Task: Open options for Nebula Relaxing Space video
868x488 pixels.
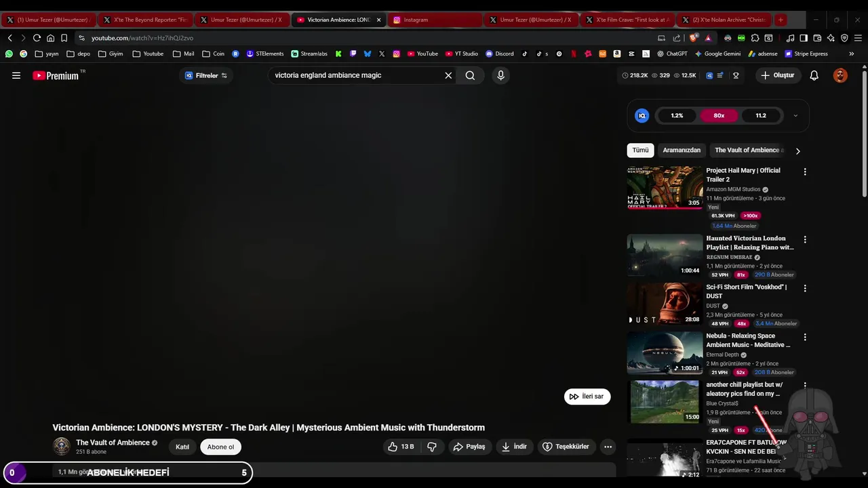Action: point(805,338)
